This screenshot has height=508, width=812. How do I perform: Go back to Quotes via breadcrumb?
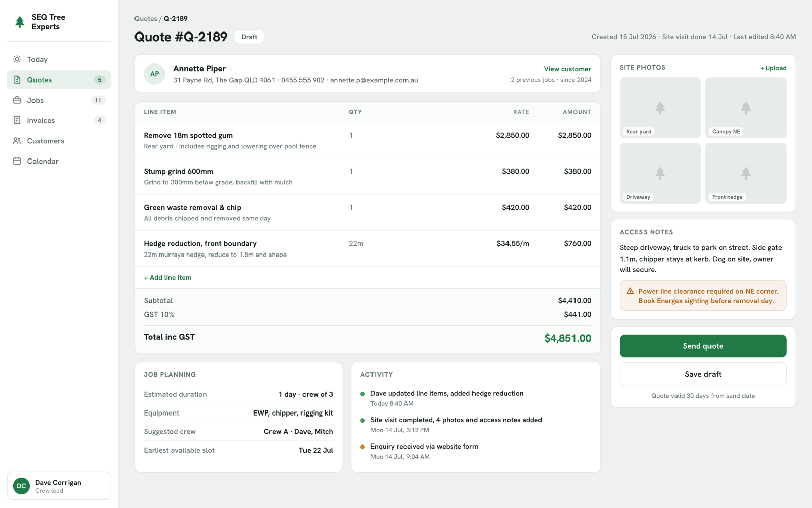(146, 18)
